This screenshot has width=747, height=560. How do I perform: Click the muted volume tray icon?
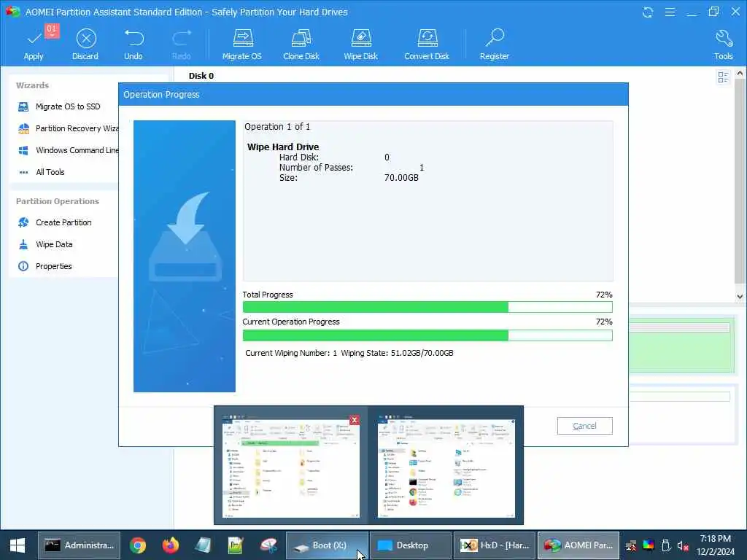click(x=683, y=545)
